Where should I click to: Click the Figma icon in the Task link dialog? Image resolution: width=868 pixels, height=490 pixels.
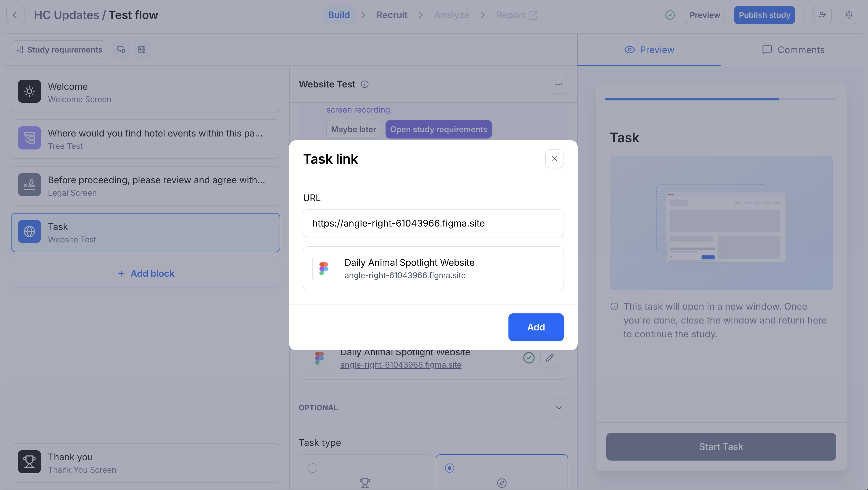pos(323,268)
